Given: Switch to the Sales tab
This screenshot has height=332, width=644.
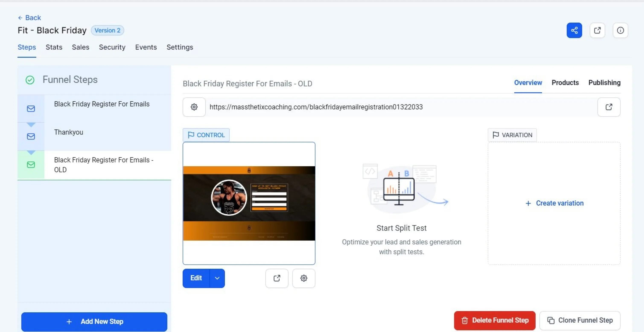Looking at the screenshot, I should [x=80, y=47].
